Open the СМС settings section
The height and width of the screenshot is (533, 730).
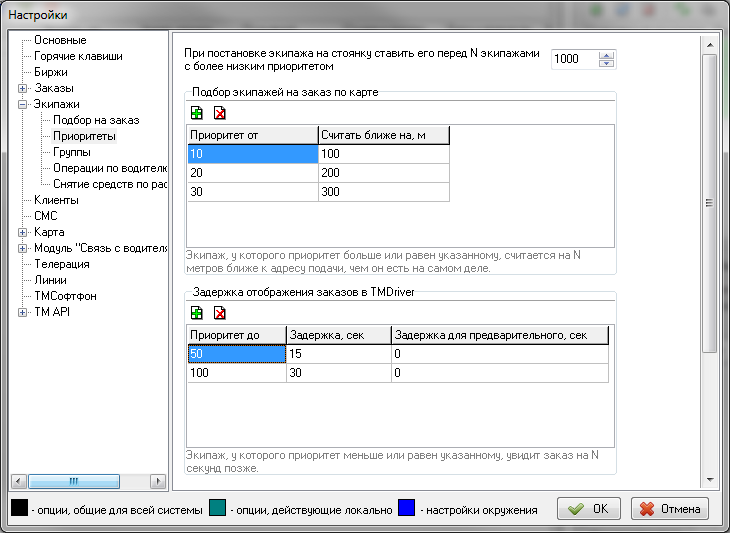click(46, 216)
